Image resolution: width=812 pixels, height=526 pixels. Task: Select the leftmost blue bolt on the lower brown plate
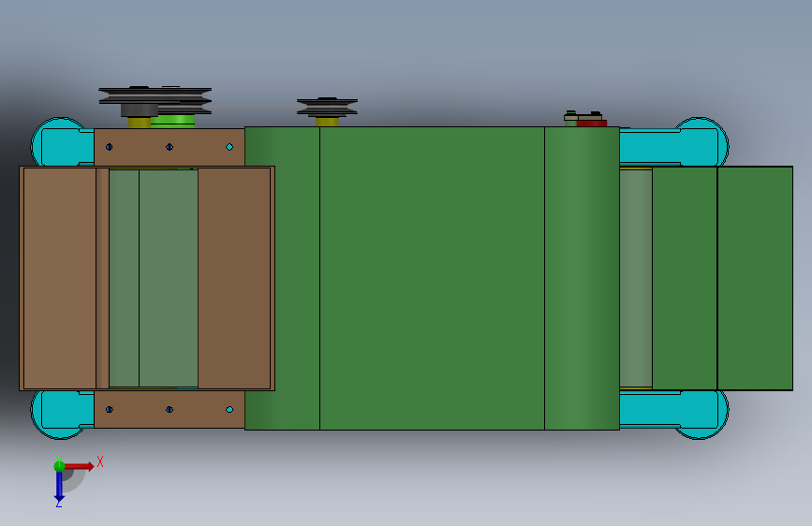click(x=110, y=410)
